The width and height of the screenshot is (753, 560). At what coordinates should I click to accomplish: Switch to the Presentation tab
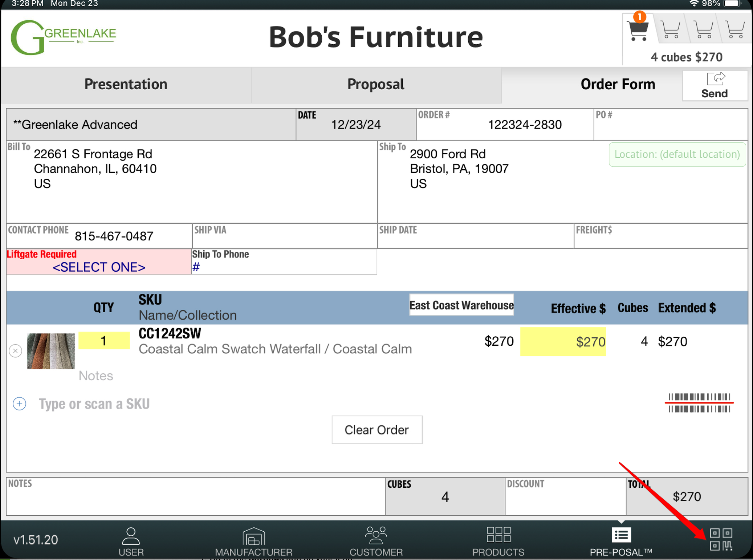coord(126,84)
